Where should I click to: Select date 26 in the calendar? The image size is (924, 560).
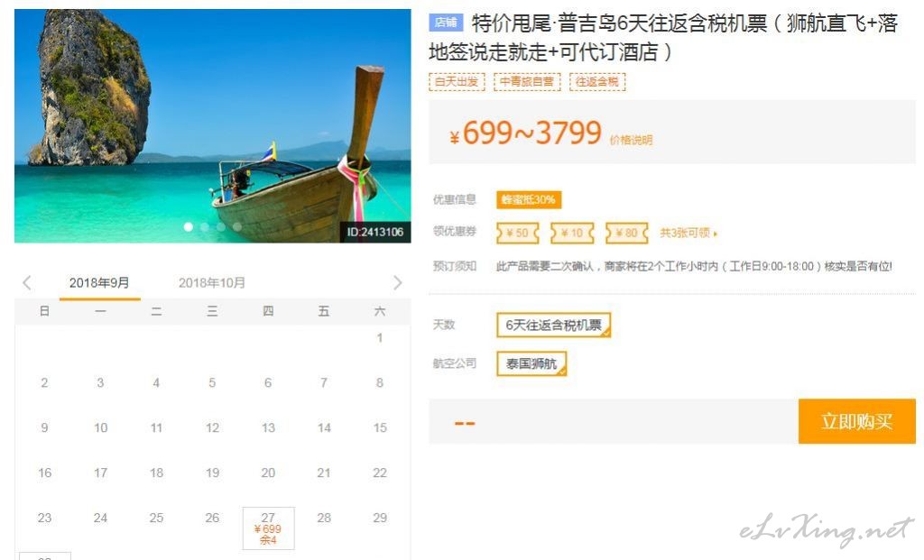(212, 519)
